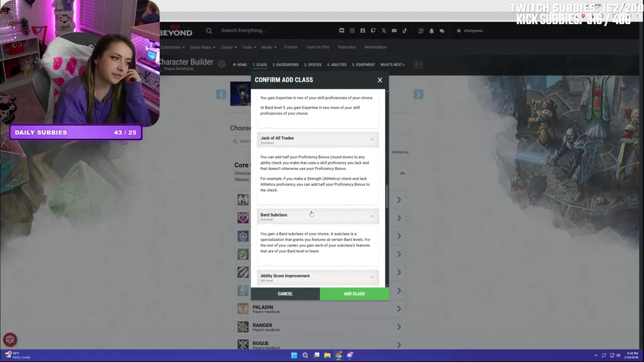Open the Tools dropdown menu
Viewport: 644px width, 362px height.
pyautogui.click(x=249, y=47)
